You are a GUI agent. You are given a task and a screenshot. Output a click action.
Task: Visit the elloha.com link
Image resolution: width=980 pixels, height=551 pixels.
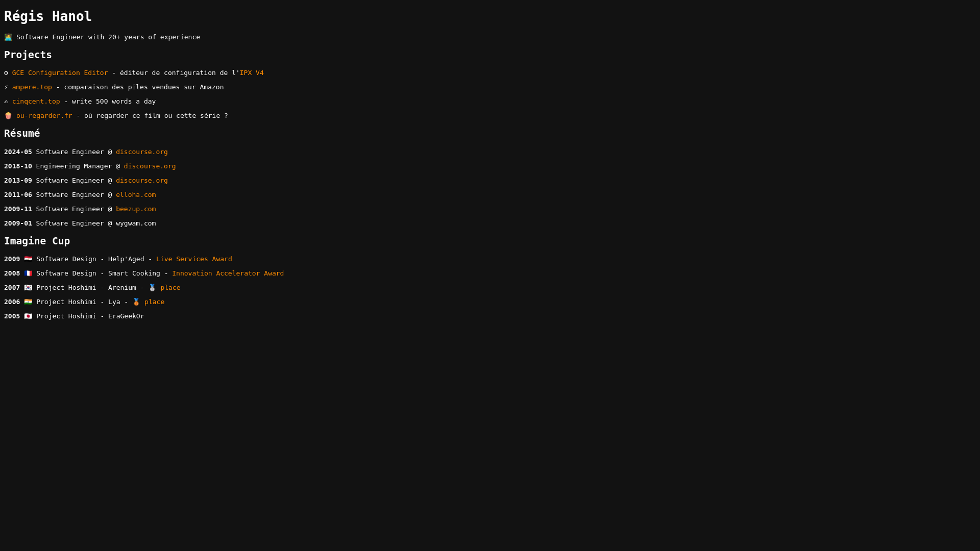136,195
